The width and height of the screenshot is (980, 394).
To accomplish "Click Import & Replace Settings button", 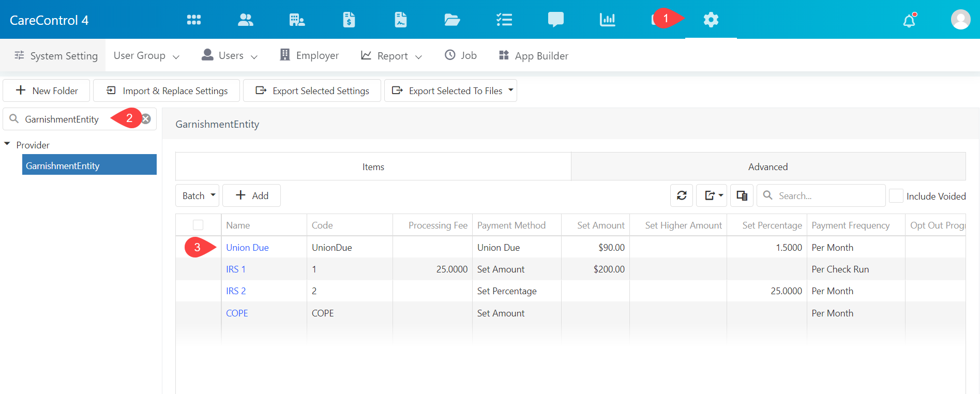I will coord(167,90).
